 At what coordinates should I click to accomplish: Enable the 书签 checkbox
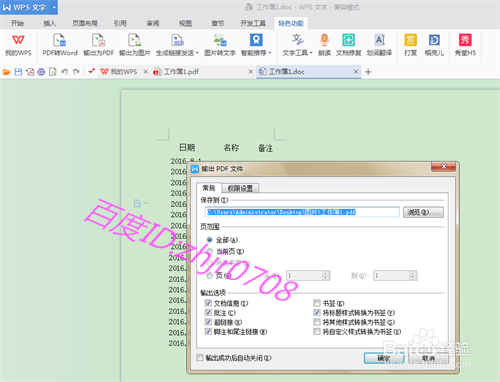coord(317,303)
